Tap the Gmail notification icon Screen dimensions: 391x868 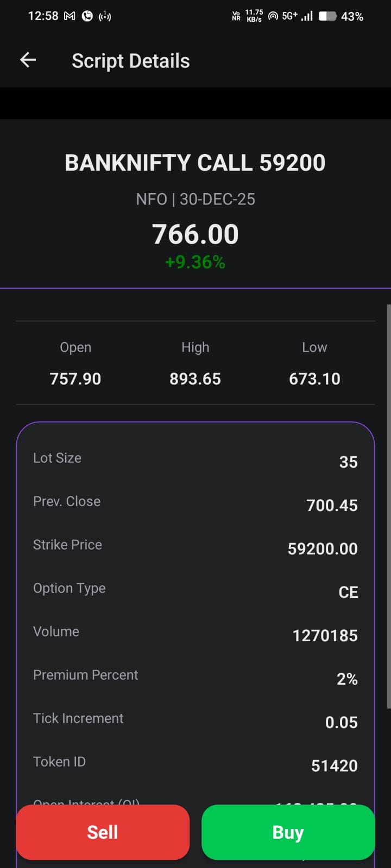[x=70, y=16]
